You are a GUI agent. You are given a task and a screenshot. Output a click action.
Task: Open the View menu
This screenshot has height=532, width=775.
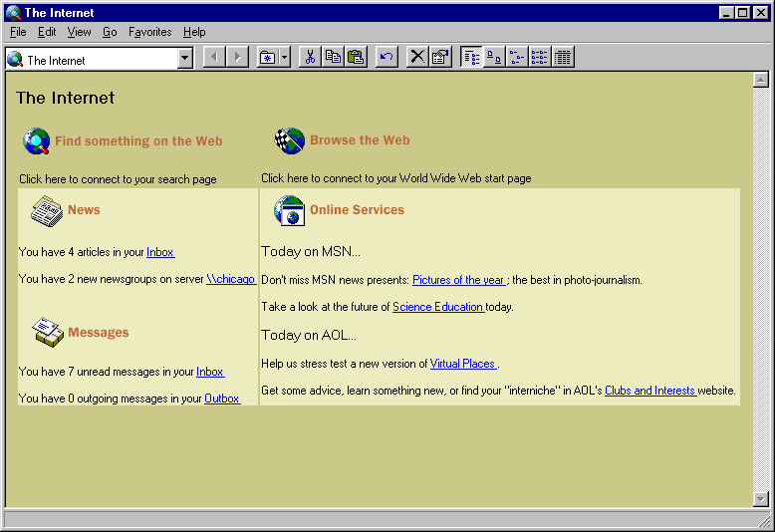point(79,32)
